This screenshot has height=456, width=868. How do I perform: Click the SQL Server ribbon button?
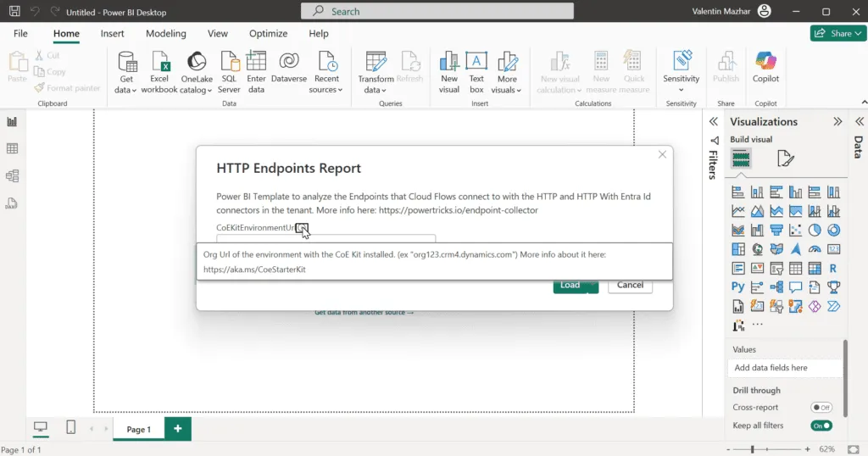click(x=229, y=73)
